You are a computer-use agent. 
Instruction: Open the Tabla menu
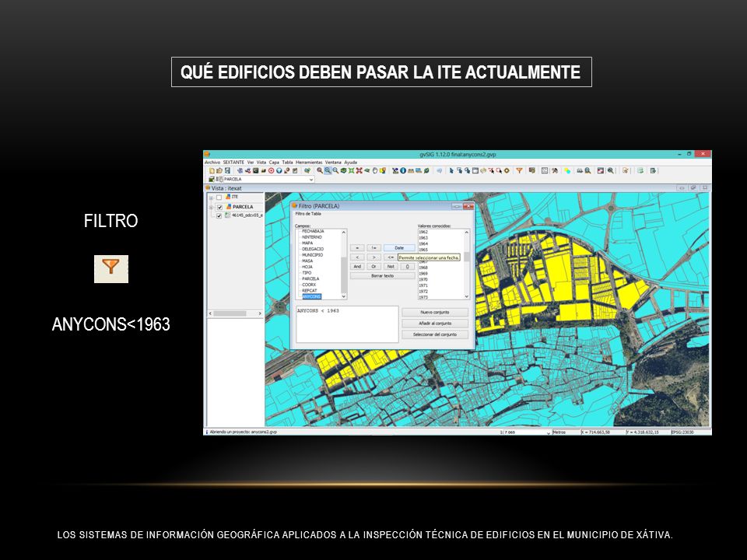coord(287,163)
